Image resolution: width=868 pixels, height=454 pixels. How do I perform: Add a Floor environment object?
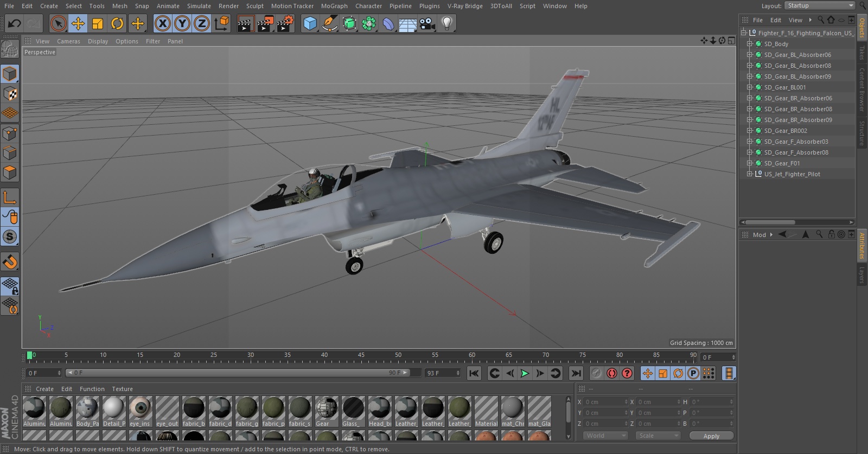coord(407,23)
